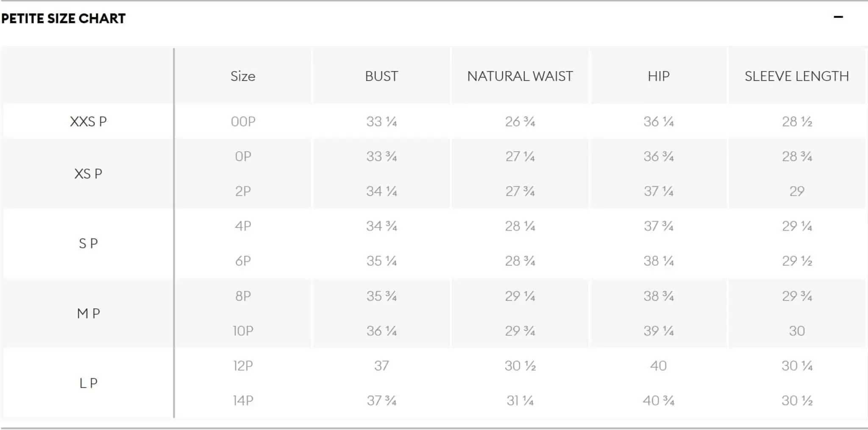Click the S P row label

coord(88,244)
